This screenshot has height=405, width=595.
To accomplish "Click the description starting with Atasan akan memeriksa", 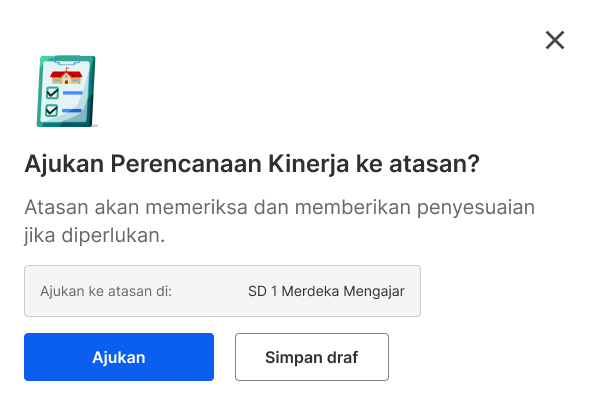I will pos(279,221).
